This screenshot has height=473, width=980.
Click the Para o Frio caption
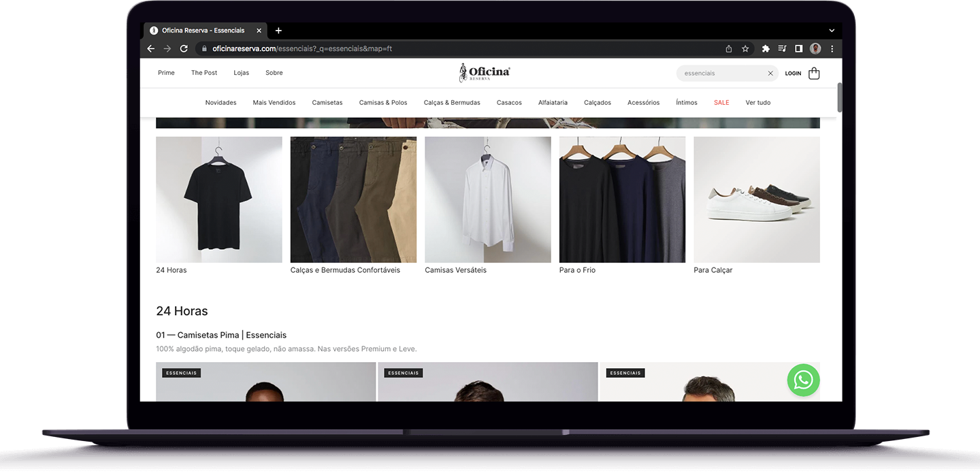tap(577, 270)
